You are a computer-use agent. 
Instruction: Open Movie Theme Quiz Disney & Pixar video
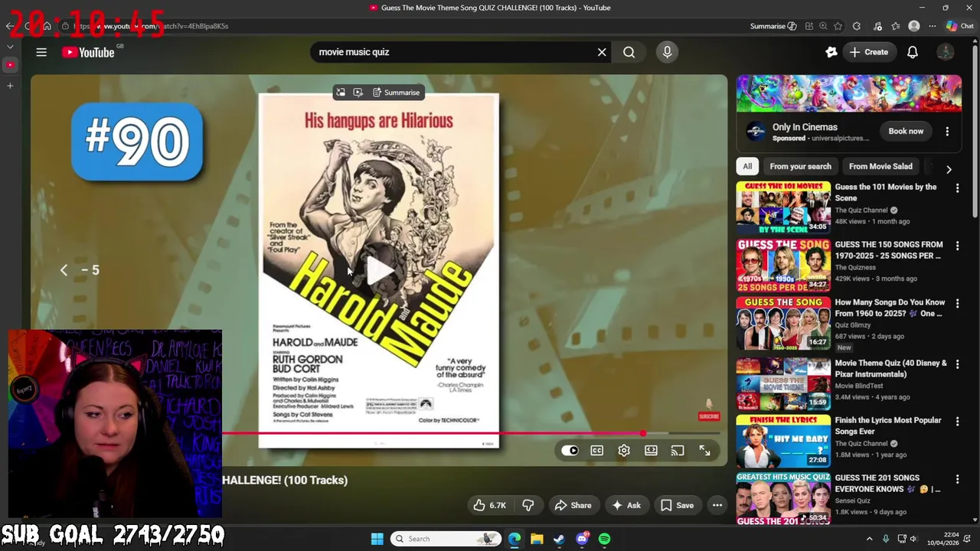pos(890,369)
